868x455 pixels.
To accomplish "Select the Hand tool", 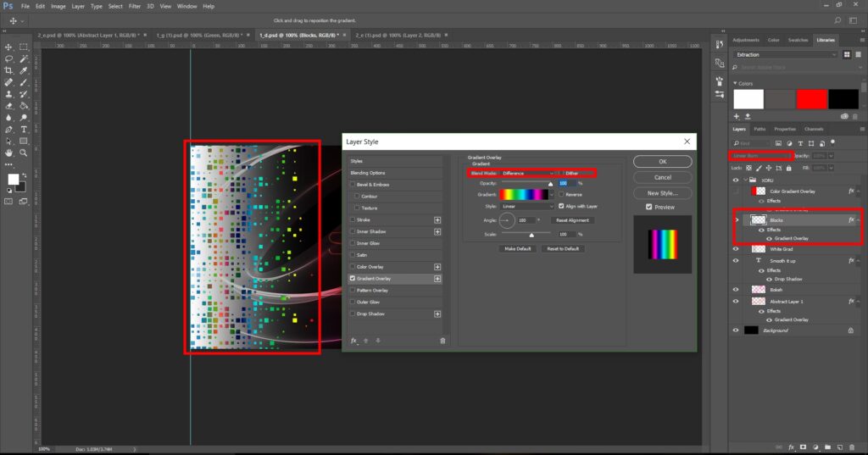I will (8, 153).
